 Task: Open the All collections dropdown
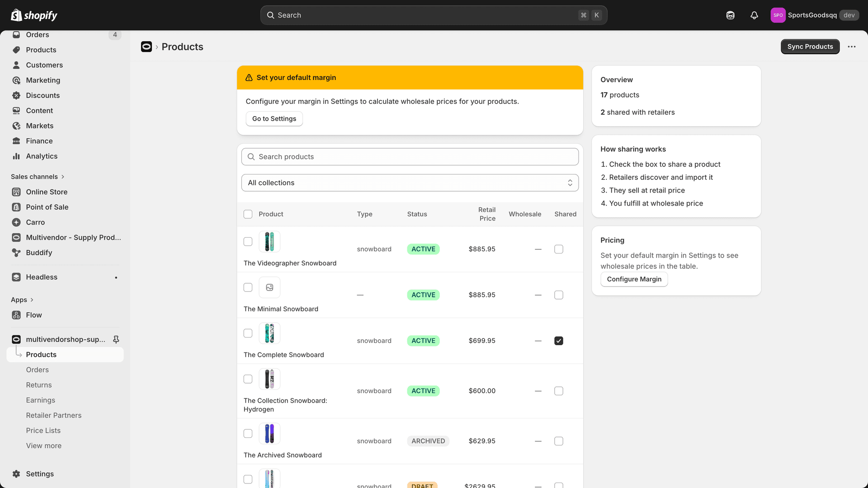pos(410,183)
